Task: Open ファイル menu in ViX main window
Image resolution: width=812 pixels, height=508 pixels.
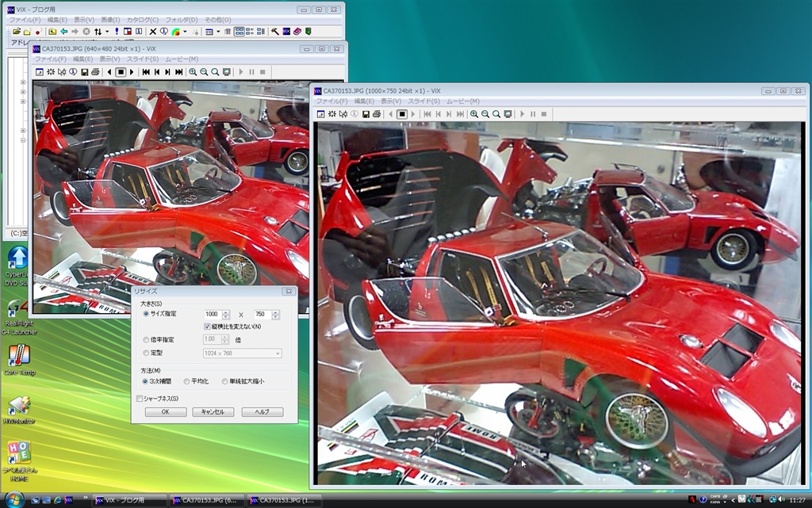Action: point(25,20)
